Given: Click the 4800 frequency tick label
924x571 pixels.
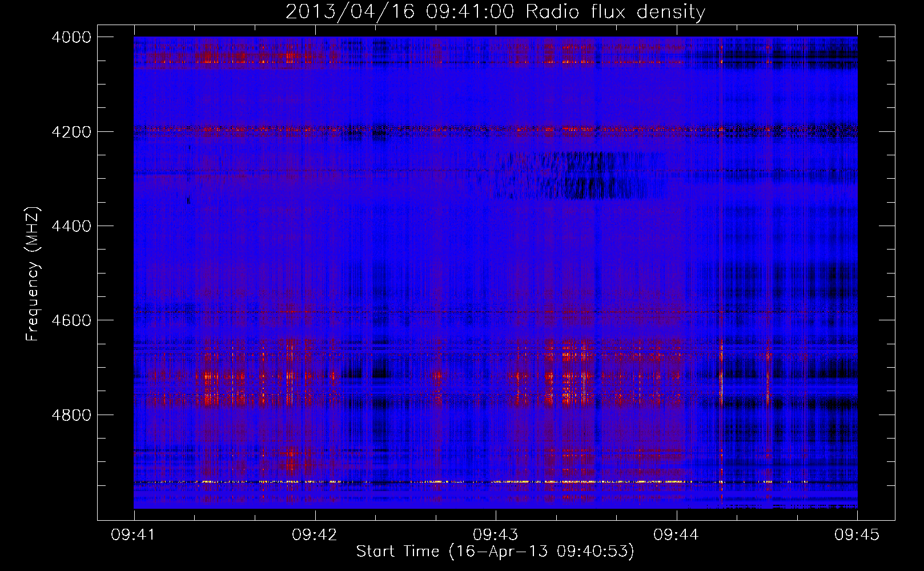Looking at the screenshot, I should point(71,415).
